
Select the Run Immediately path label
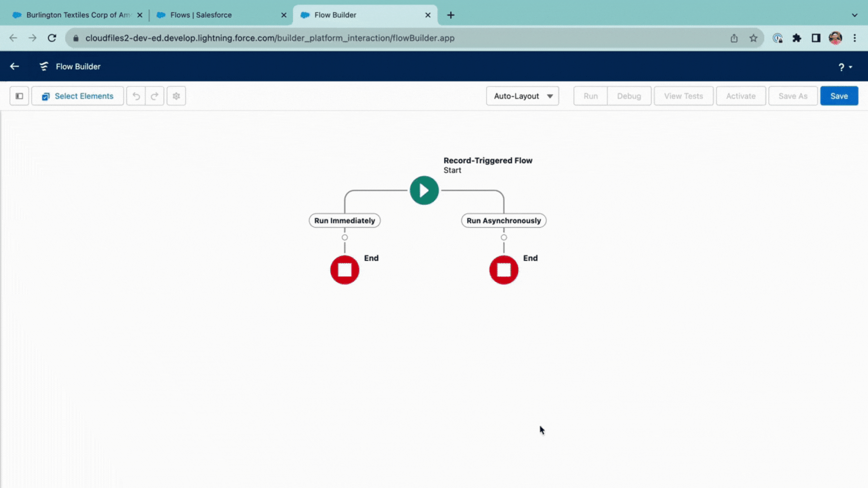344,221
